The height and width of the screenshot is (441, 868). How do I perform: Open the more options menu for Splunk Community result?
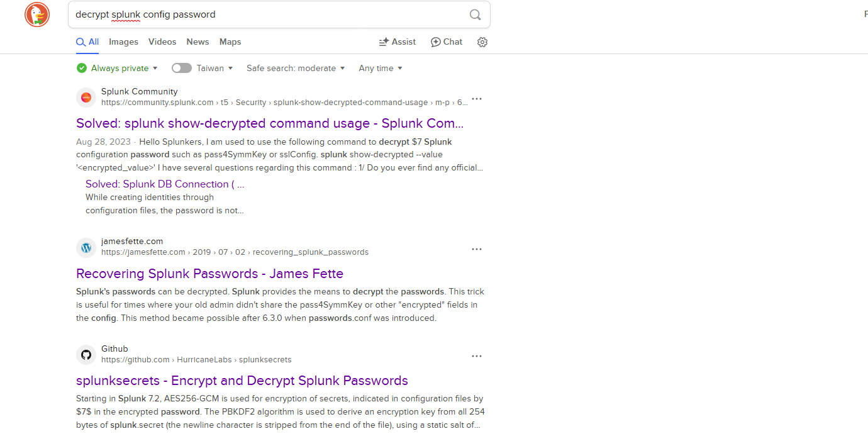pyautogui.click(x=477, y=99)
